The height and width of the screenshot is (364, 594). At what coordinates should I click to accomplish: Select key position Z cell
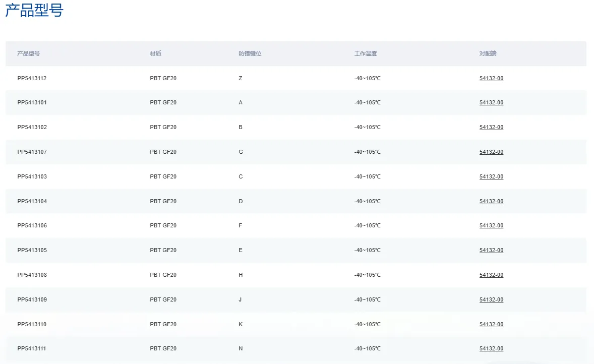(x=240, y=79)
